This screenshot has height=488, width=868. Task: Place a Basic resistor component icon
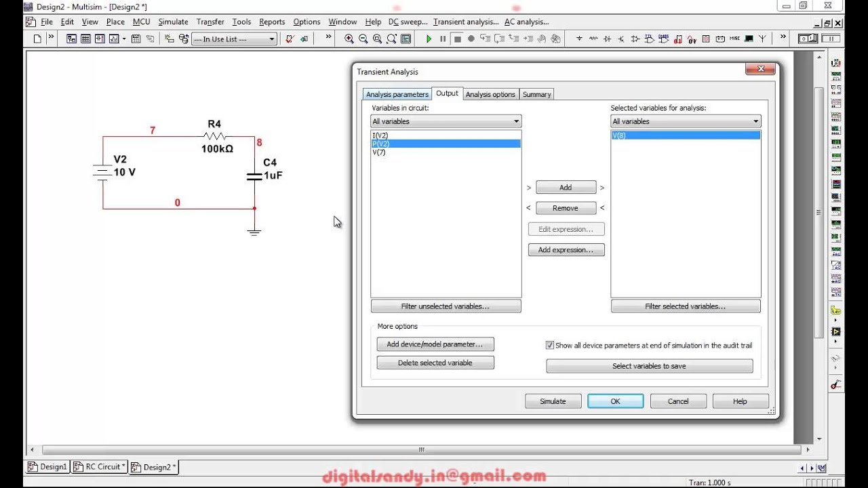coord(593,39)
